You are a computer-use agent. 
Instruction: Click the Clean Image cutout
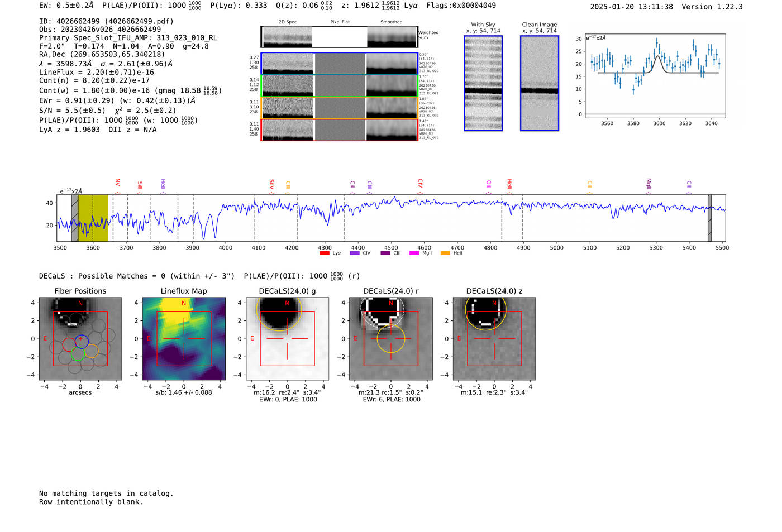click(540, 83)
